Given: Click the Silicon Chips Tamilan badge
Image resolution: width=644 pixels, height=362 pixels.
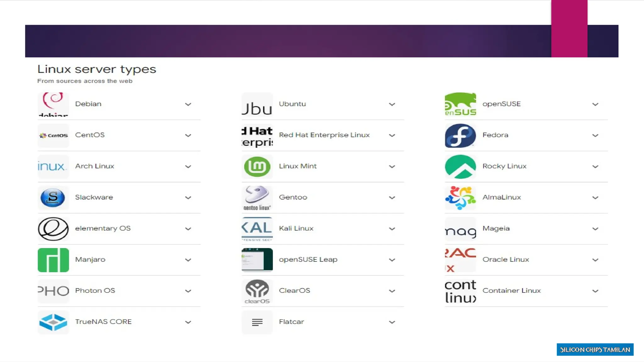Looking at the screenshot, I should click(595, 350).
